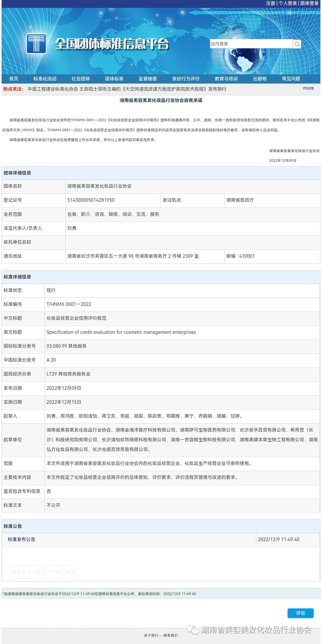Open the 监督抽查 menu

(x=148, y=79)
